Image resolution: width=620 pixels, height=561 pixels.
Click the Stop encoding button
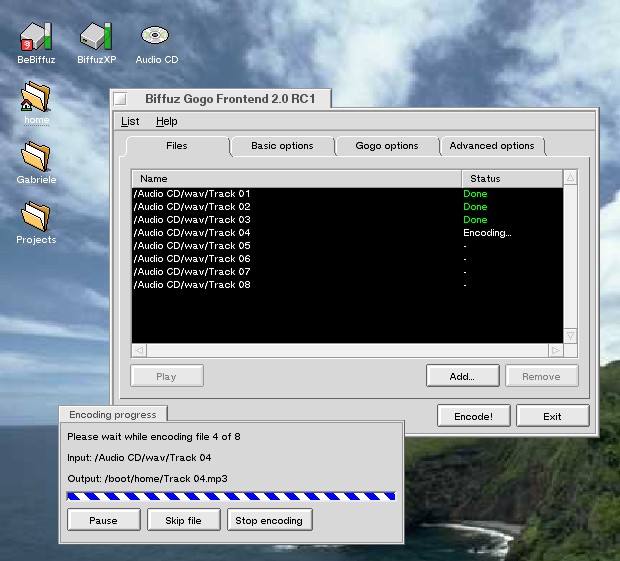(x=269, y=520)
